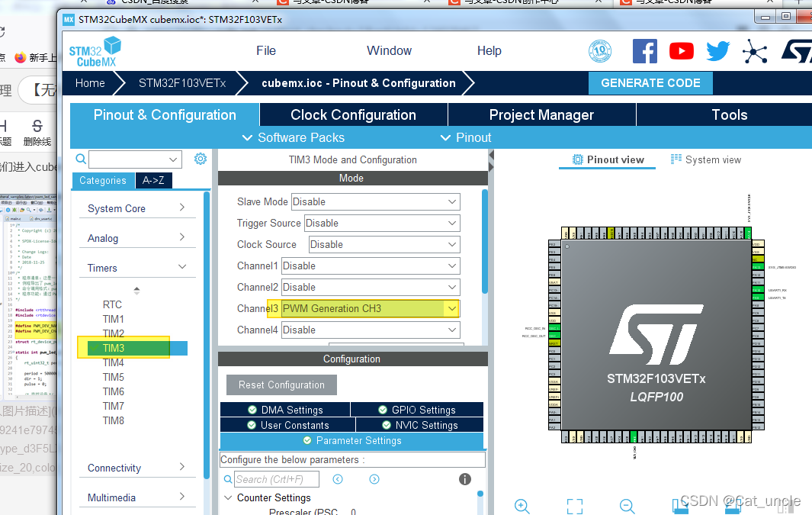Viewport: 812px width, 515px height.
Task: Switch to the Project Manager tab
Action: click(541, 114)
